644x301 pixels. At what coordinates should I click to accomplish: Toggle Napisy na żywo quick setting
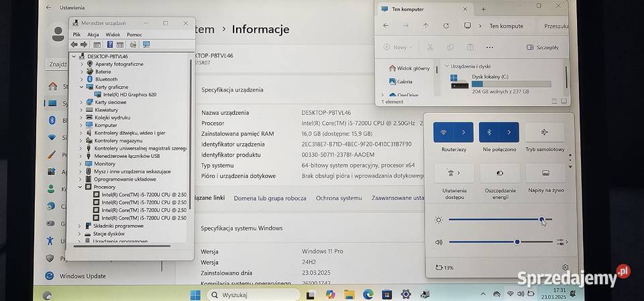click(x=545, y=173)
